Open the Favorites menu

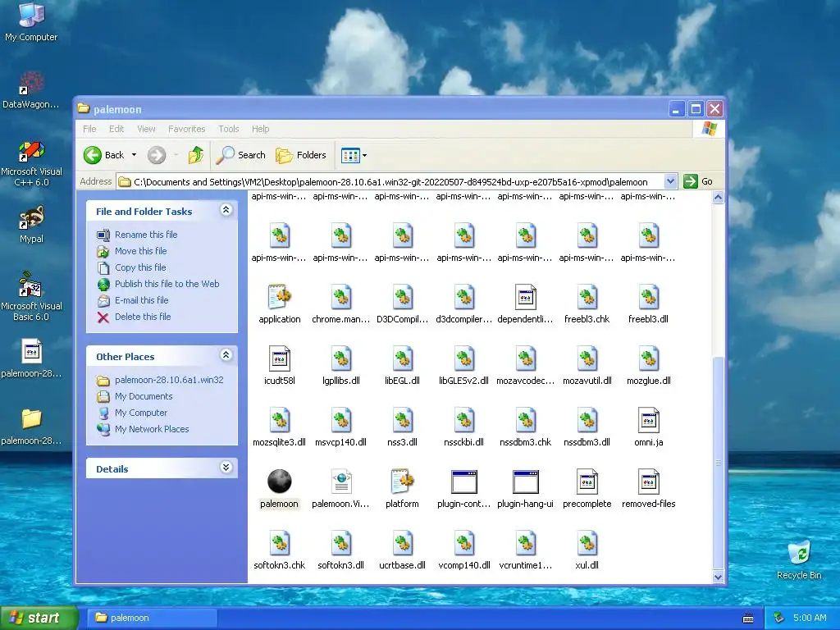(186, 129)
